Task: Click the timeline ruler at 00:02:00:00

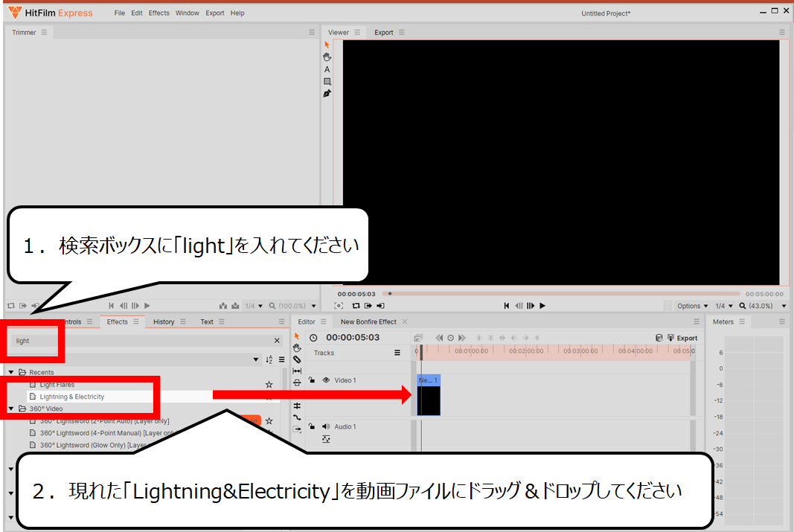Action: pos(526,350)
